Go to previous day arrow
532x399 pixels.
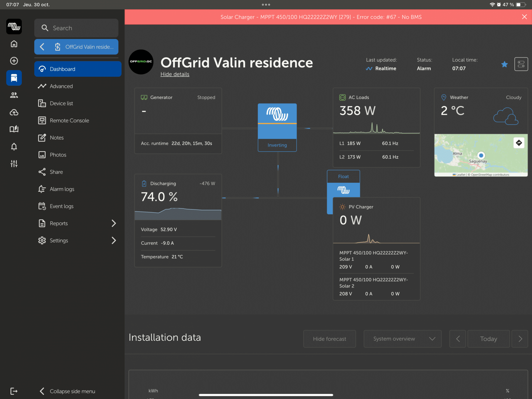[x=458, y=339]
